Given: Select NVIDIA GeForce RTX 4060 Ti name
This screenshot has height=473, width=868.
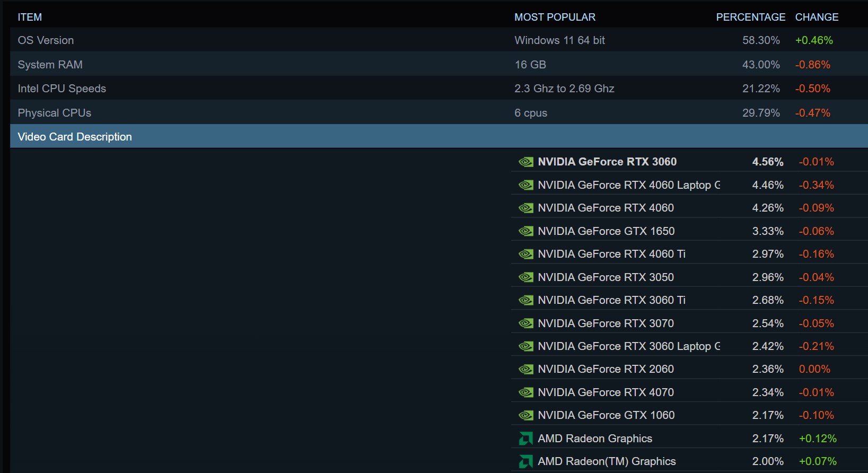Looking at the screenshot, I should pos(611,254).
